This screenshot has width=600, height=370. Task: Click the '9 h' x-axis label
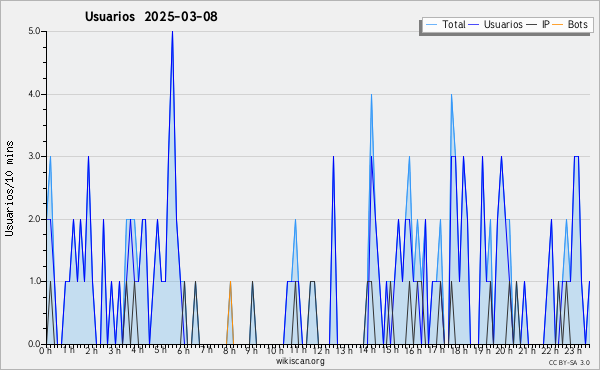point(252,351)
